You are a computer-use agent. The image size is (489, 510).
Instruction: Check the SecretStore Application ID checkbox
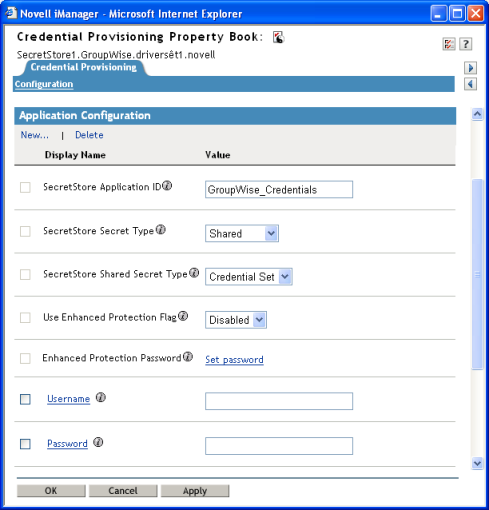pos(25,187)
